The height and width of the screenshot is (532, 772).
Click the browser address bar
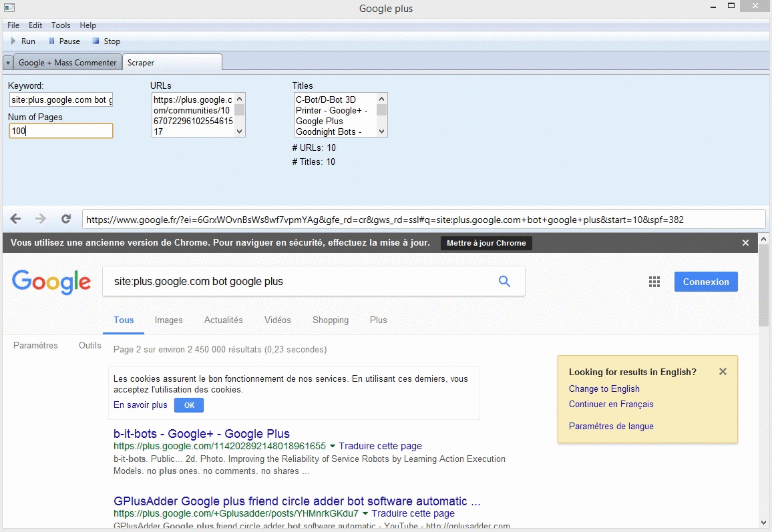[x=424, y=220]
